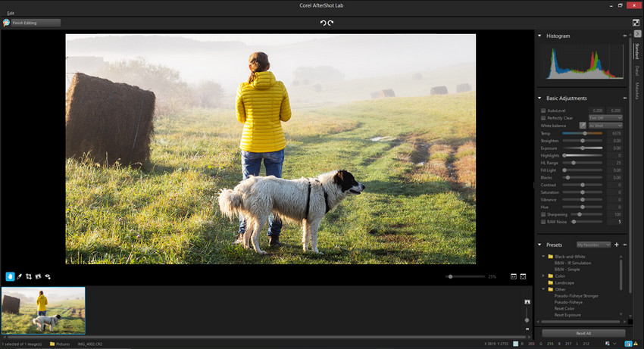Click the HL Range value field

[x=614, y=163]
